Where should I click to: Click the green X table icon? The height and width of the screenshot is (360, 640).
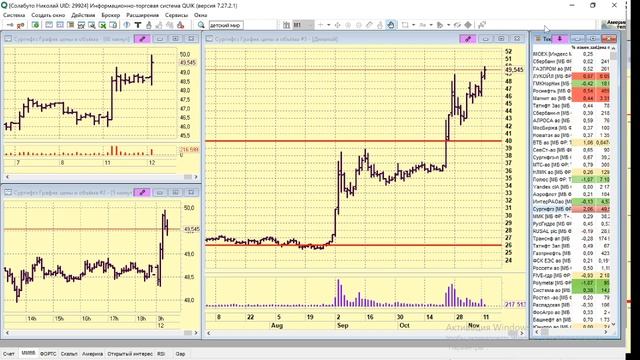[x=103, y=25]
